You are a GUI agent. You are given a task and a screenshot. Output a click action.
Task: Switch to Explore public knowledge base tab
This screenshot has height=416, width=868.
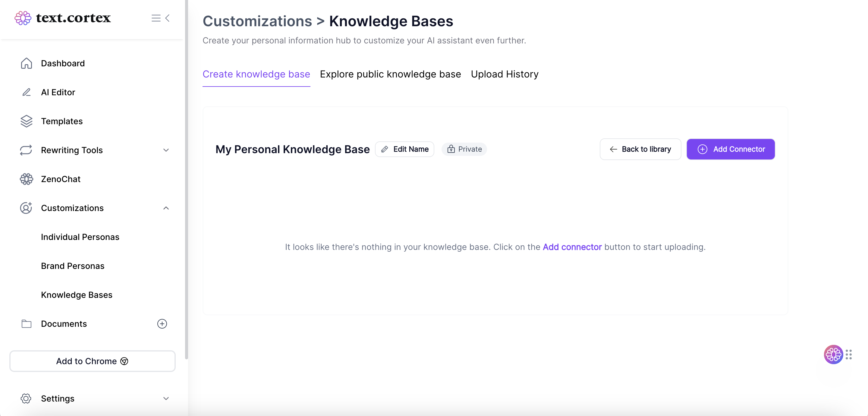click(390, 74)
